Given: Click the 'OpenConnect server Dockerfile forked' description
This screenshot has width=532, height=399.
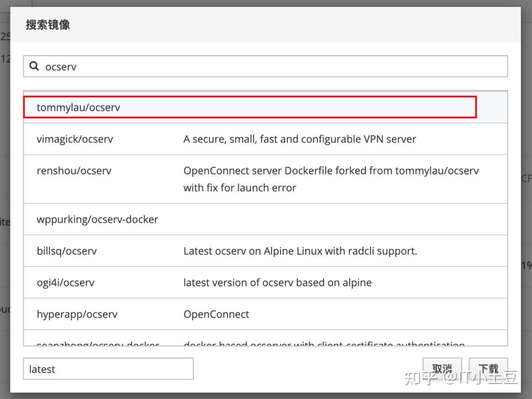Looking at the screenshot, I should tap(331, 171).
